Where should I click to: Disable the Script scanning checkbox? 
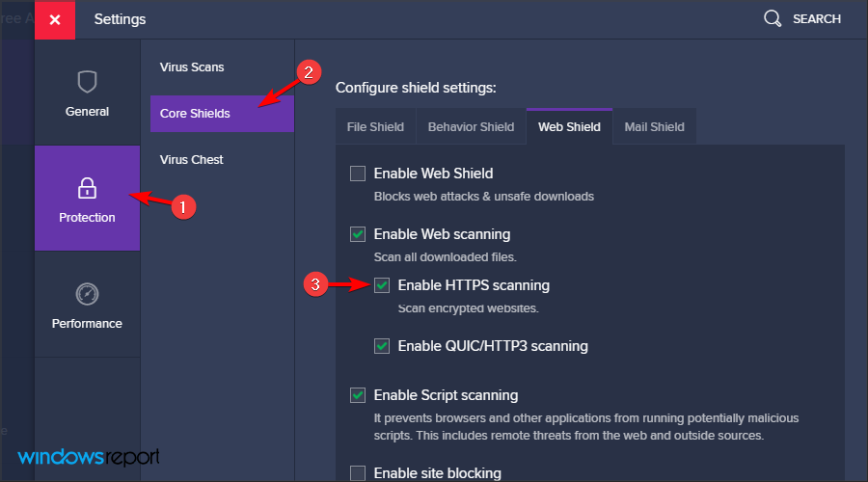coord(358,395)
